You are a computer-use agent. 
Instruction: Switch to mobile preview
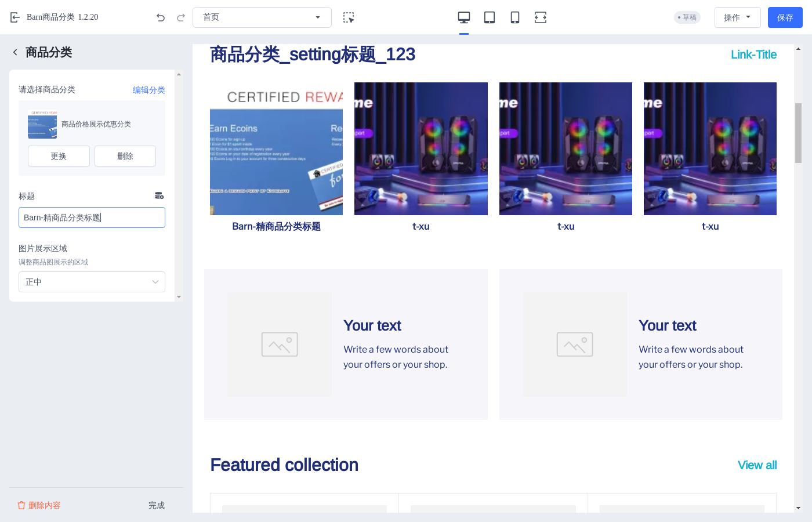tap(514, 17)
